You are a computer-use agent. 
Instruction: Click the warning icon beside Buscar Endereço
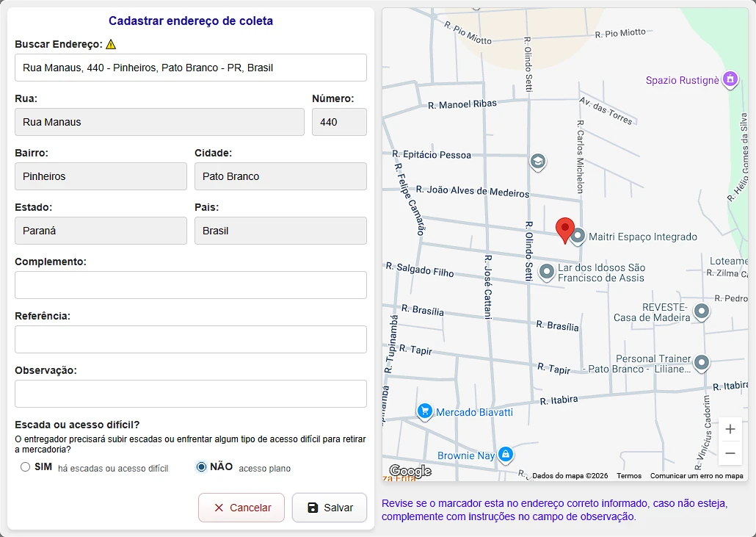pos(111,44)
